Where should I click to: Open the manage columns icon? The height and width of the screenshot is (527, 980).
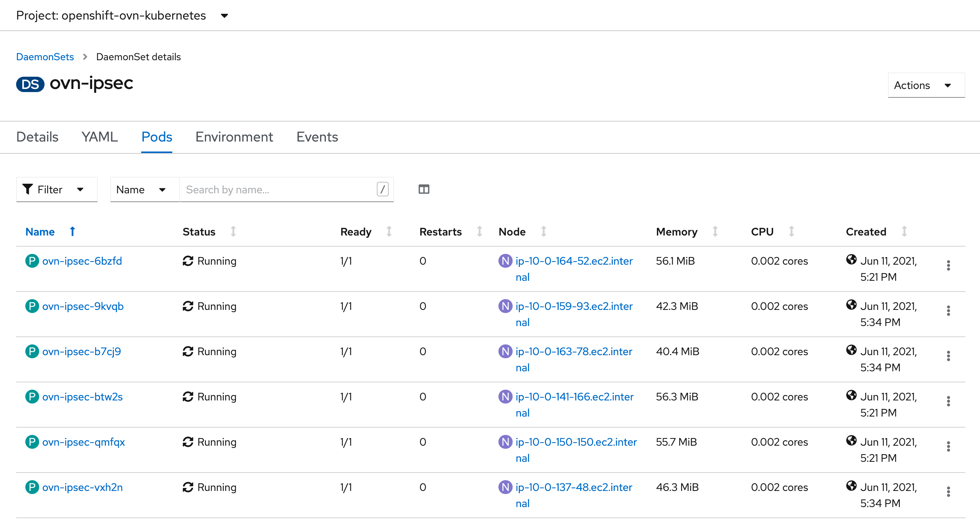pyautogui.click(x=424, y=189)
